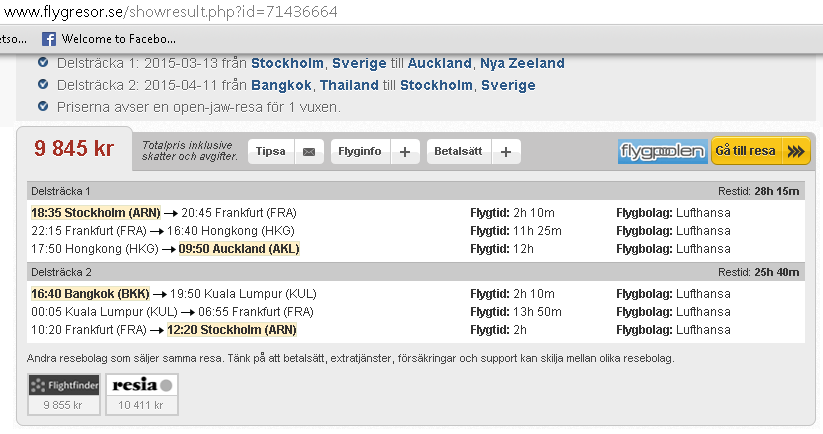The height and width of the screenshot is (434, 823).
Task: Click the checkmark bullet beside Priserna avser
Action: coord(42,106)
